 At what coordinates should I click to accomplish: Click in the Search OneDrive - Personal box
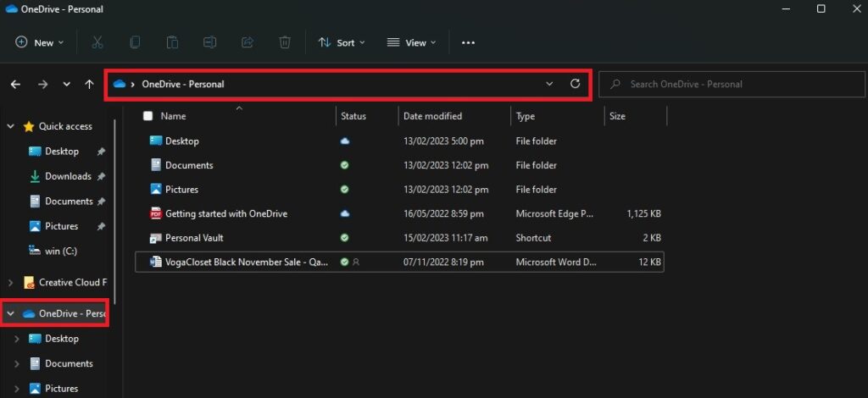[732, 84]
